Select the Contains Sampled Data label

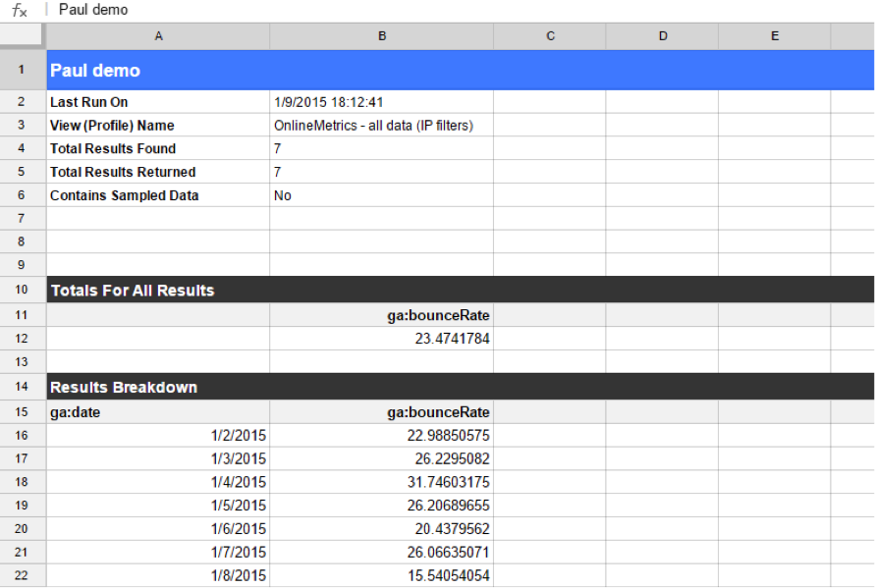coord(158,195)
